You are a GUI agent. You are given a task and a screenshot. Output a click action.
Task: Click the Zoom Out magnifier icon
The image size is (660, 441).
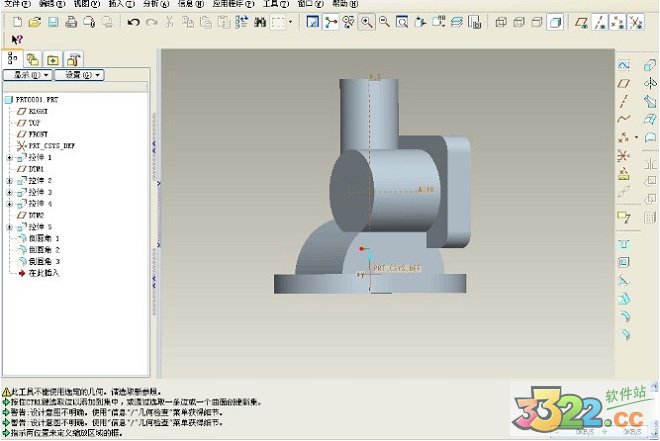384,22
